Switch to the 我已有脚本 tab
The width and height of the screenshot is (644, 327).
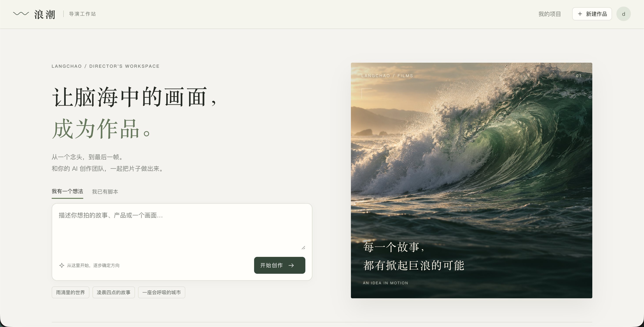(105, 192)
